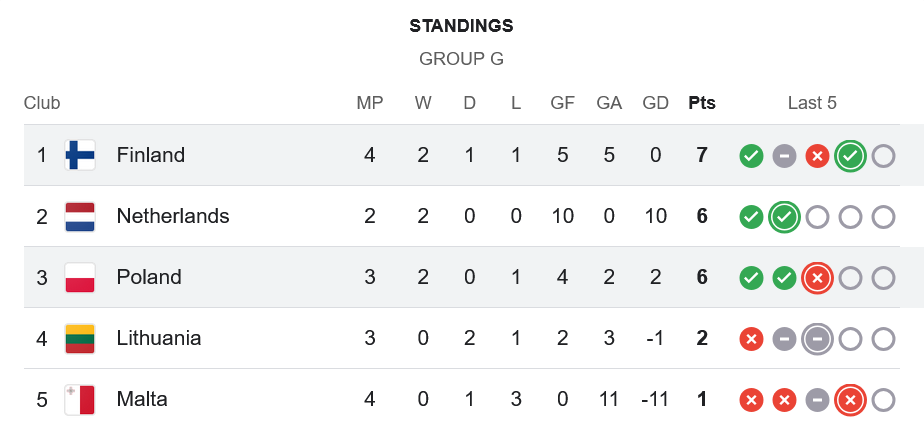Click Malta's highlighted latest loss icon
The width and height of the screenshot is (924, 447).
coord(850,400)
